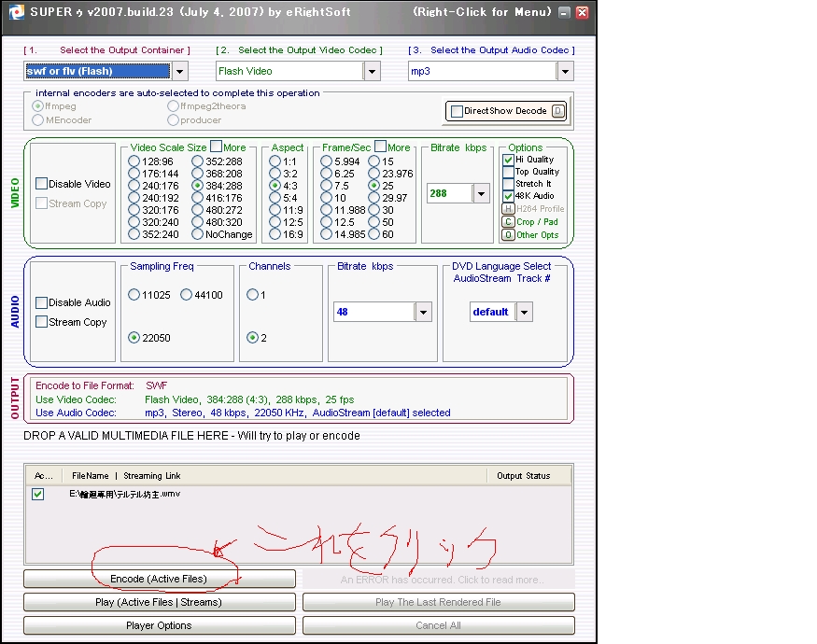Screen dimensions: 817x644
Task: Toggle Disable Audio checkbox
Action: [x=42, y=302]
